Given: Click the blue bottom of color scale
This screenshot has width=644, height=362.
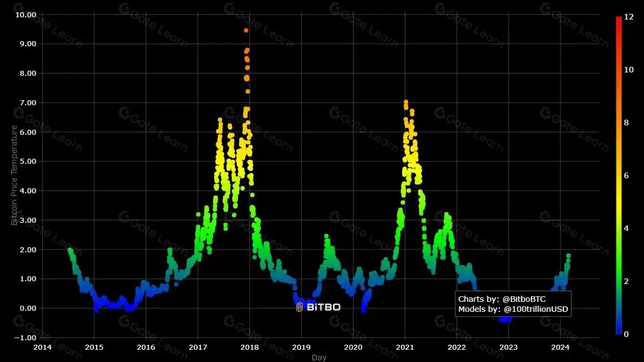Looking at the screenshot, I should pyautogui.click(x=618, y=331).
